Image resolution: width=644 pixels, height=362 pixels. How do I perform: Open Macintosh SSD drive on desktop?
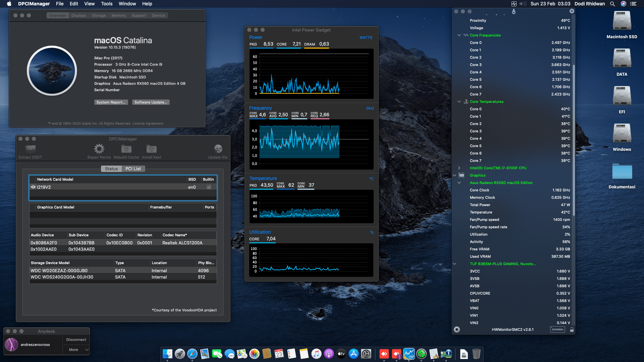click(x=622, y=21)
